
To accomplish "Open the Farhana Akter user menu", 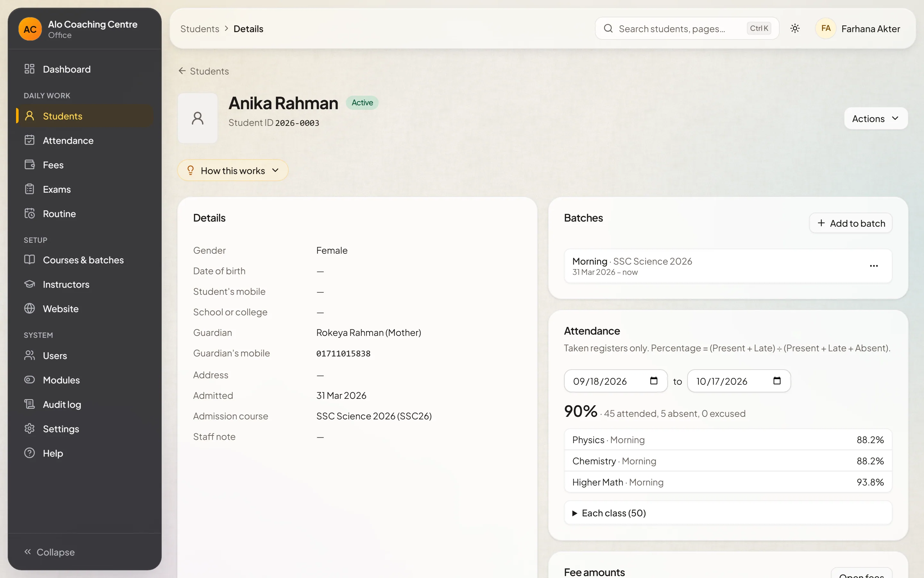I will point(858,29).
